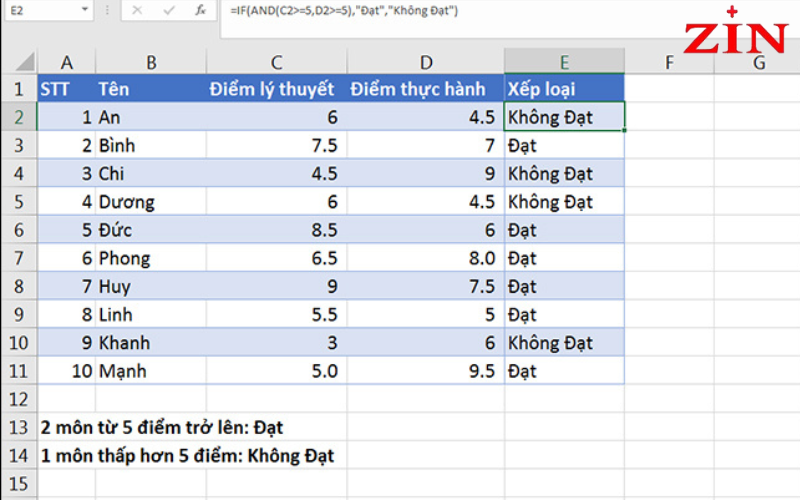Click note '1 môn thấp hơn 5 điểm: Không Đạt'

[187, 455]
